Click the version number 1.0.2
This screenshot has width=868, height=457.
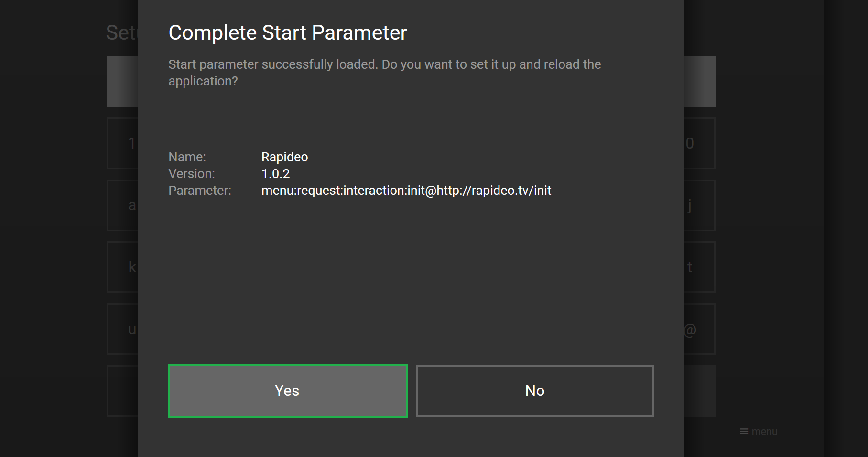click(275, 174)
